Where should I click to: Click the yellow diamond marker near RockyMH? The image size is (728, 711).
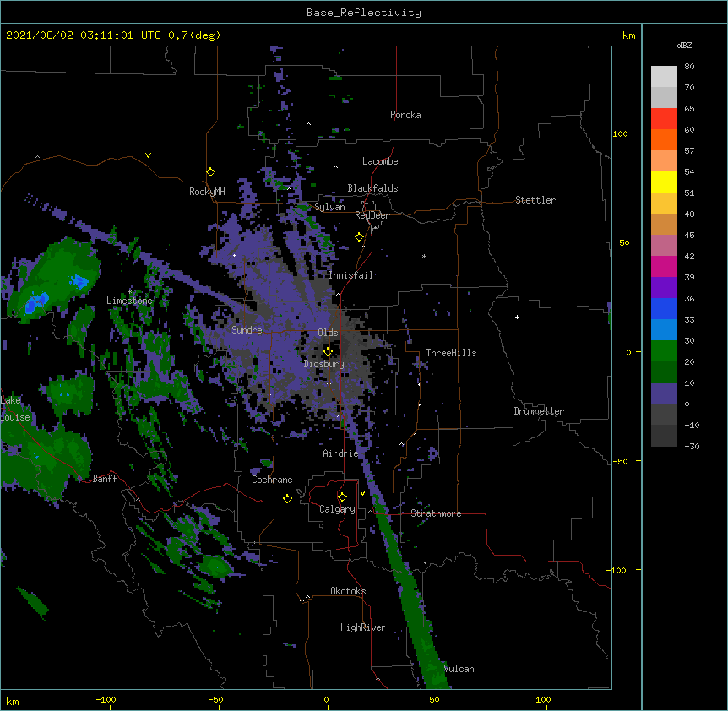pos(210,172)
